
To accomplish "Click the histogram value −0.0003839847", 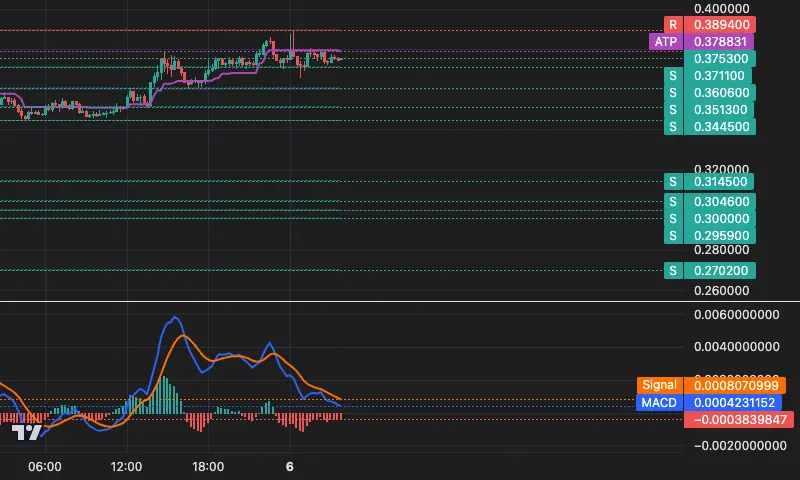I will pos(739,419).
